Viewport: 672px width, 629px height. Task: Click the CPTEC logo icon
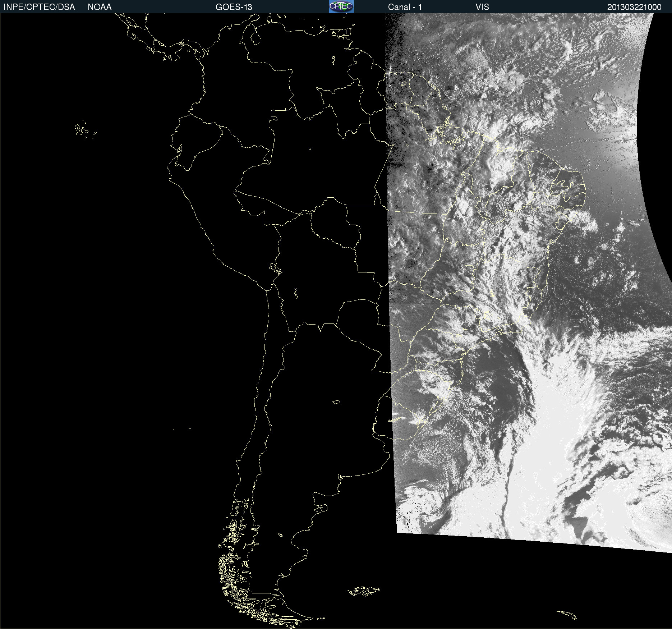pyautogui.click(x=341, y=6)
